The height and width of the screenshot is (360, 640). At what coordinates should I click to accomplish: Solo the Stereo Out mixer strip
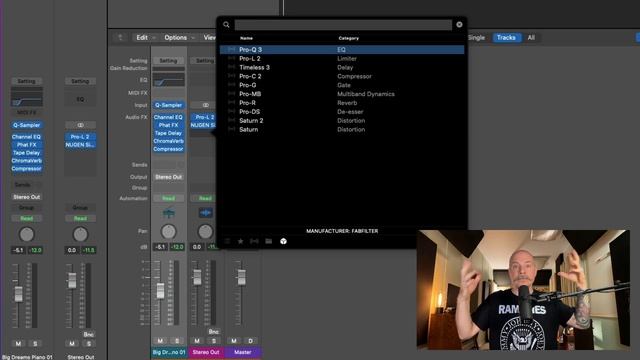[x=213, y=340]
